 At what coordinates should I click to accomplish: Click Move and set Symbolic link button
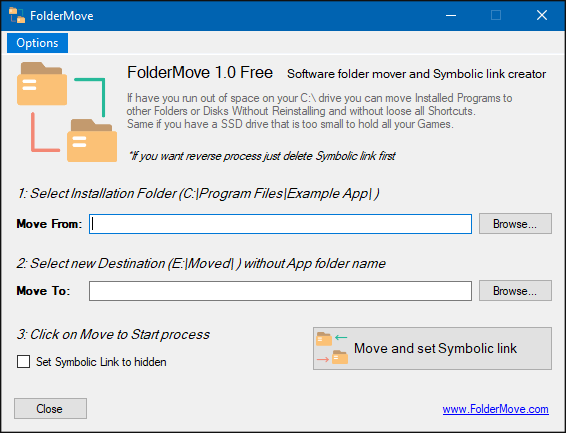[432, 349]
